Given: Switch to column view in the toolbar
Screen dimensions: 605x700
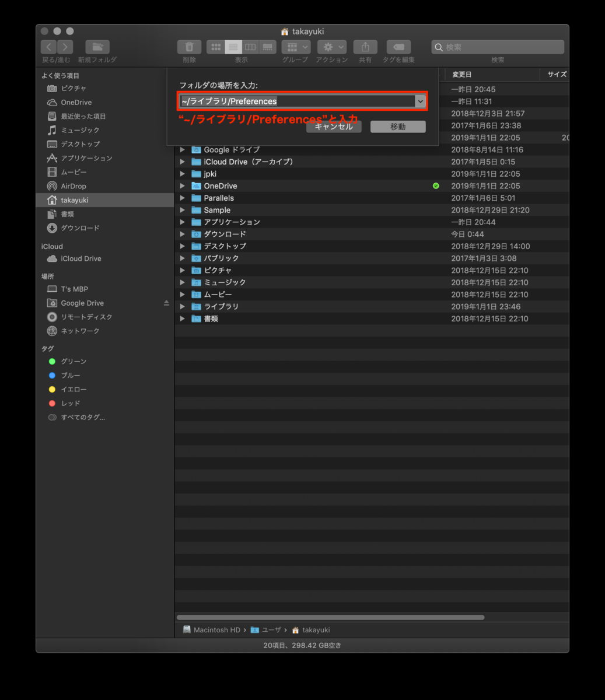Looking at the screenshot, I should [x=250, y=47].
